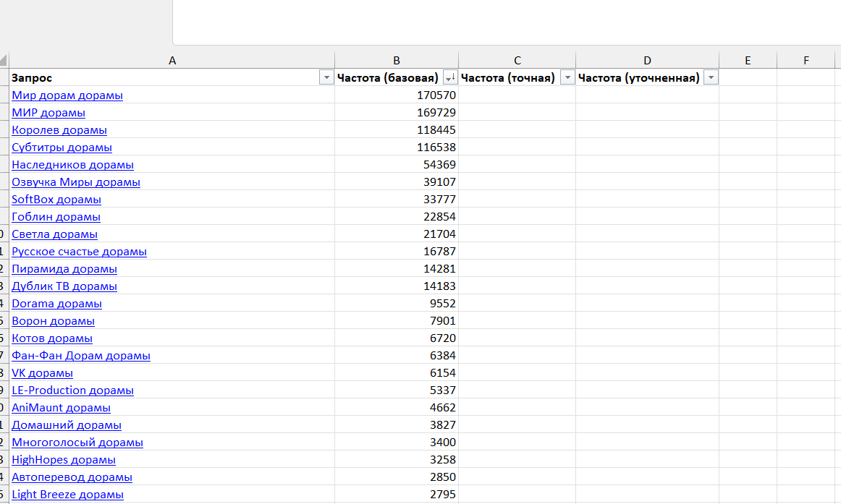Open the 'МИР дорамы' link

click(x=48, y=113)
